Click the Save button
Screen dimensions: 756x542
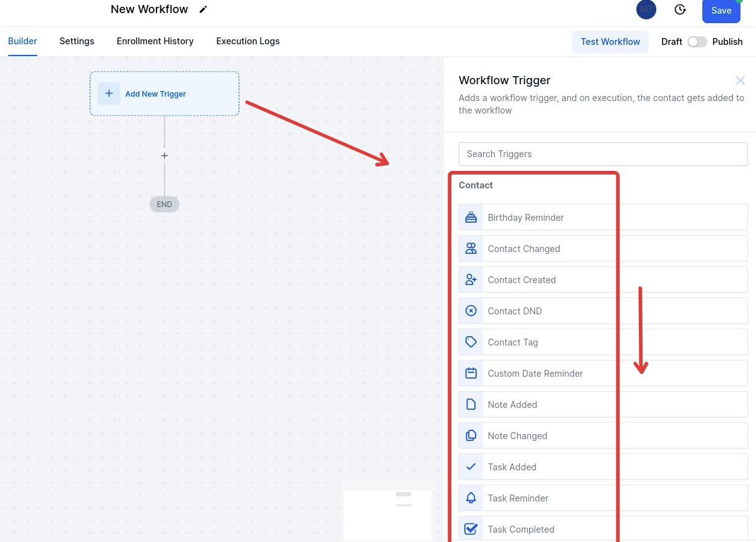coord(721,11)
